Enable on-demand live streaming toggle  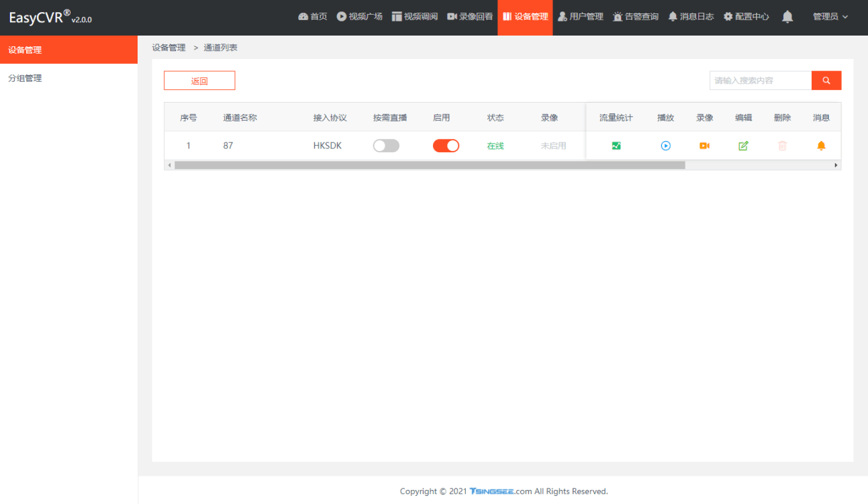pyautogui.click(x=386, y=146)
